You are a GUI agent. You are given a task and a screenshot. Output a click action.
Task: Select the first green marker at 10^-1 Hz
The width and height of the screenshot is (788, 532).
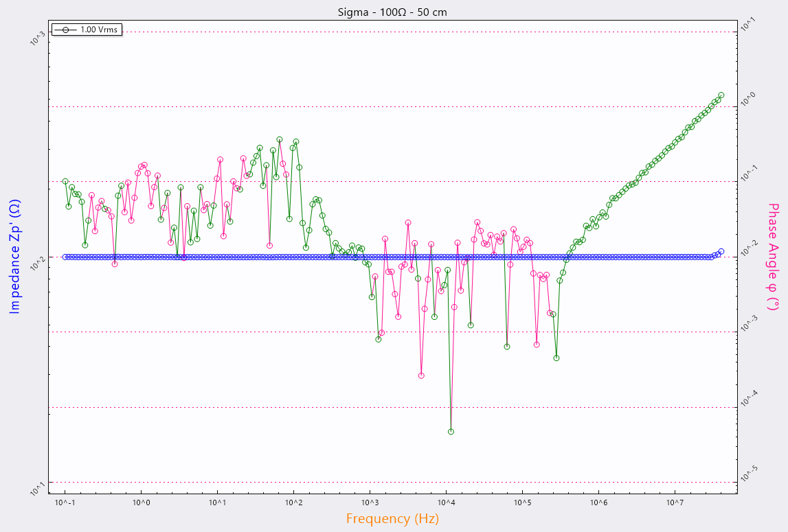coord(65,181)
